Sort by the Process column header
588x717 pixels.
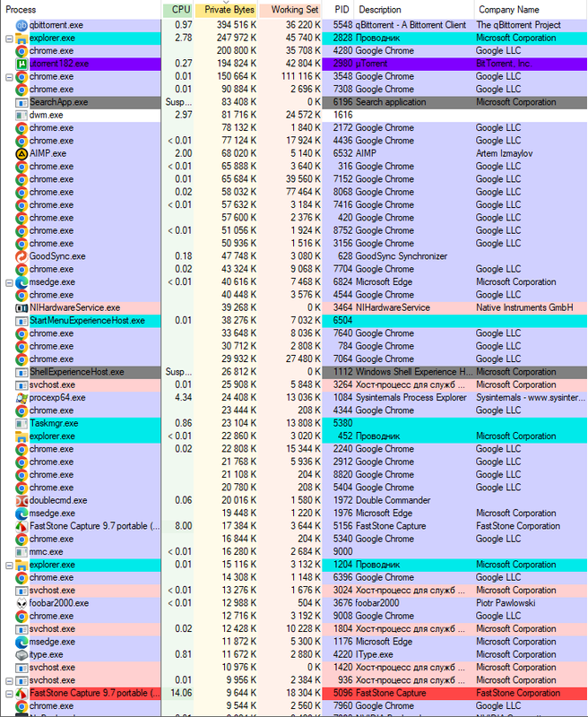81,10
